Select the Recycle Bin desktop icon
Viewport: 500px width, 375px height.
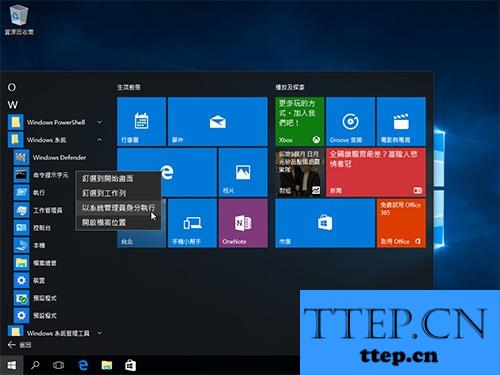[x=19, y=19]
